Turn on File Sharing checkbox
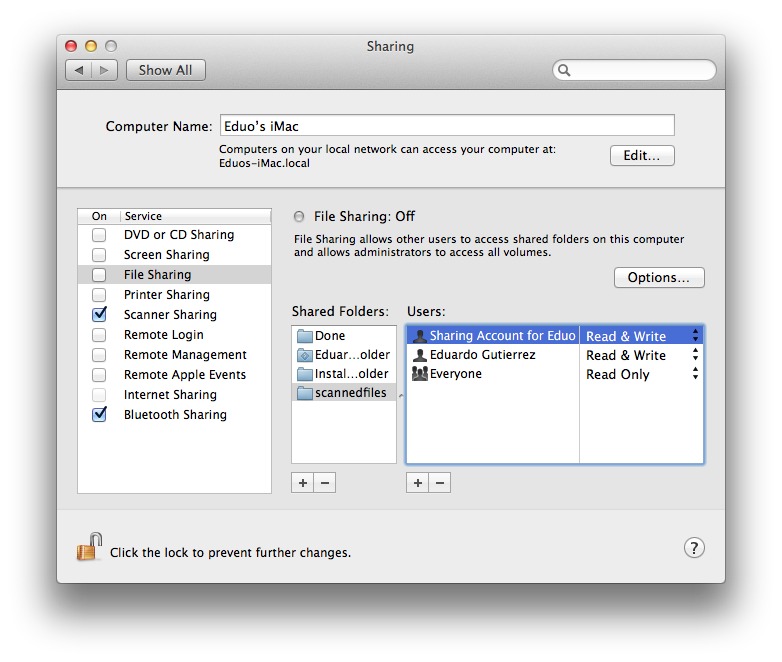 (99, 275)
